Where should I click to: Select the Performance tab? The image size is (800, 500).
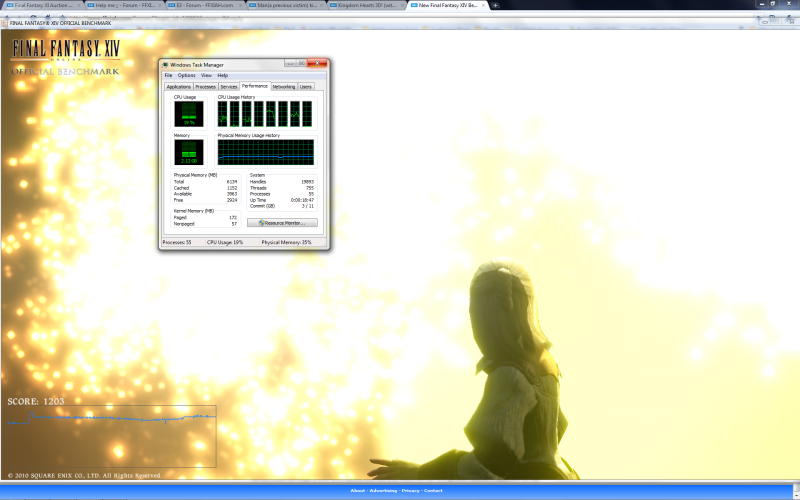tap(255, 86)
